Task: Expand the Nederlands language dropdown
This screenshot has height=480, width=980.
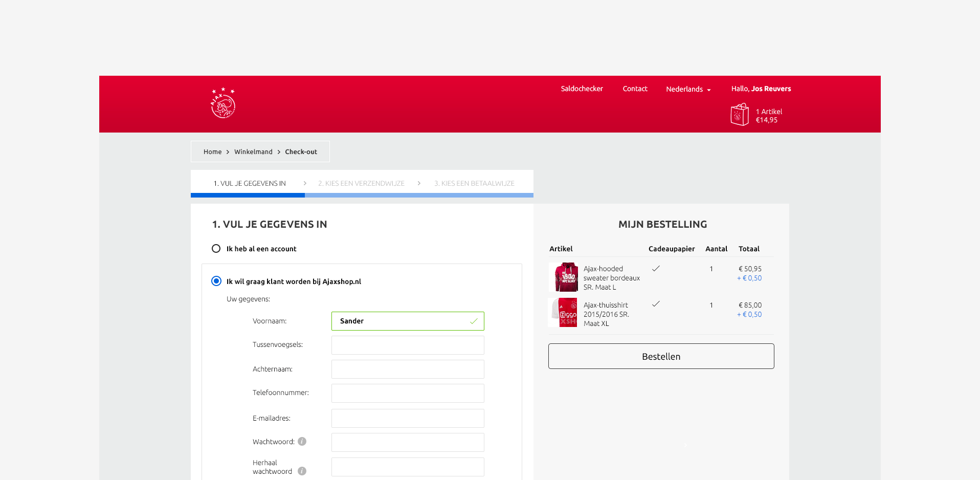Action: [x=688, y=89]
